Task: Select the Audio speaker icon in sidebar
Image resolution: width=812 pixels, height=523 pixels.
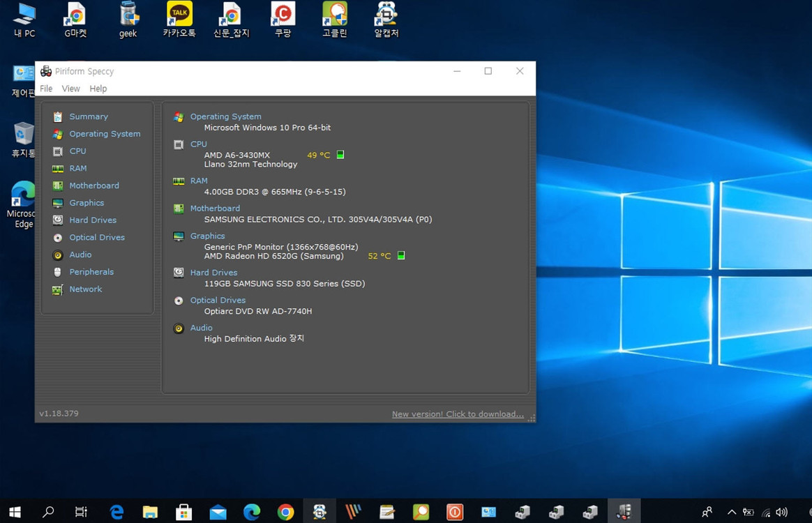Action: 57,255
